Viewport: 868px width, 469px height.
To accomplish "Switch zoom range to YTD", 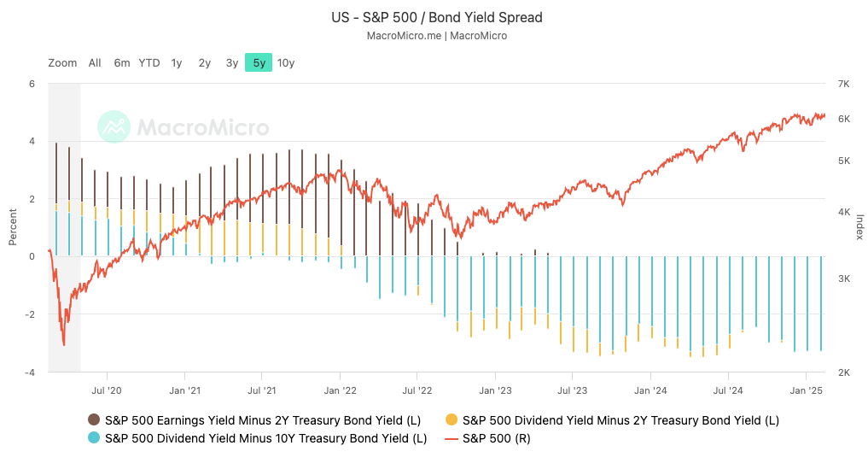I will [x=149, y=62].
